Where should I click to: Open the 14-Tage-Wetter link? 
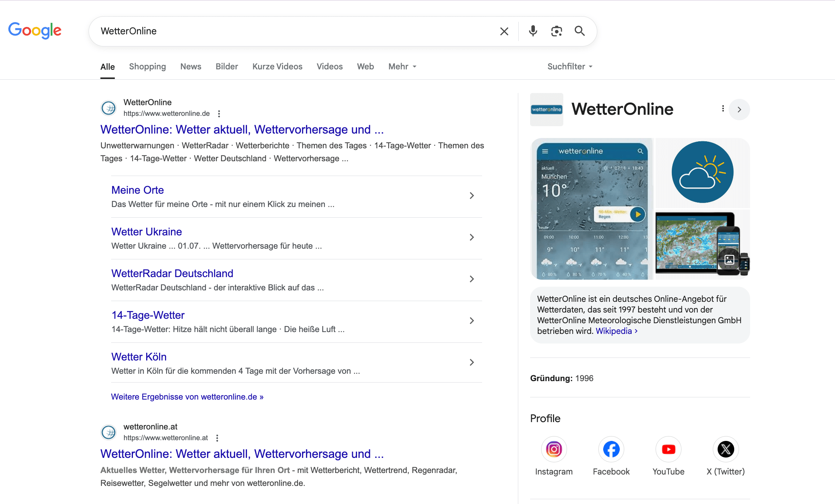tap(148, 315)
